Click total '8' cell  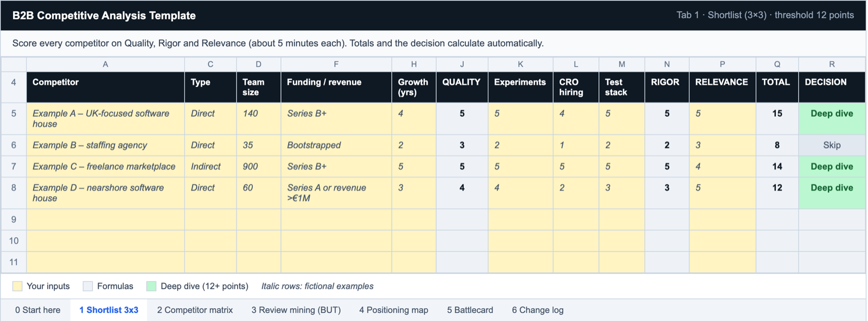[777, 145]
